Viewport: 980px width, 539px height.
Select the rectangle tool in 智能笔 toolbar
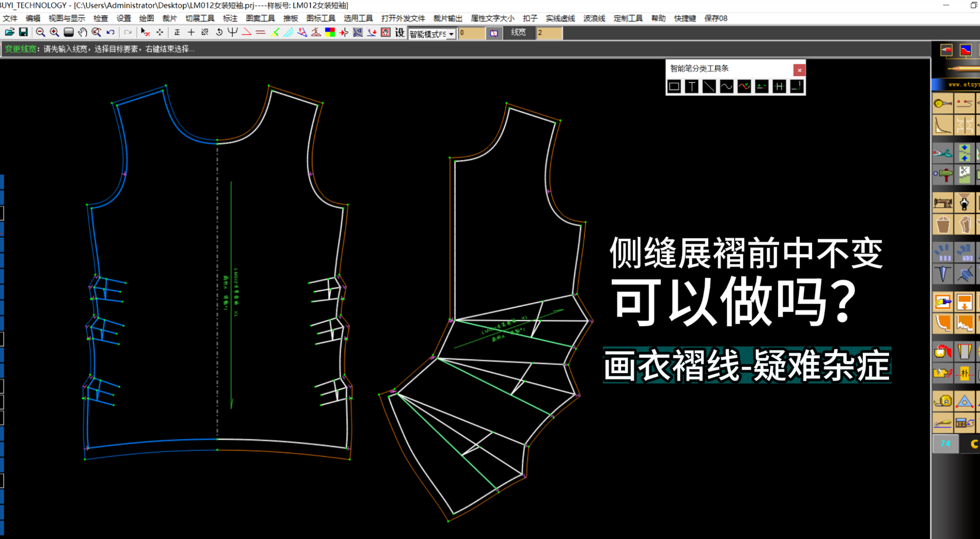[674, 86]
